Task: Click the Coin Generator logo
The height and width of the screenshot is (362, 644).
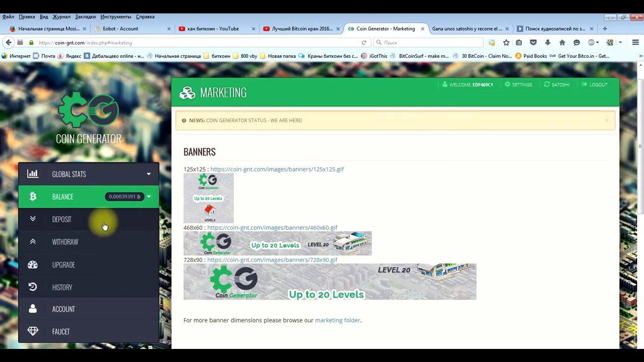Action: pyautogui.click(x=89, y=119)
